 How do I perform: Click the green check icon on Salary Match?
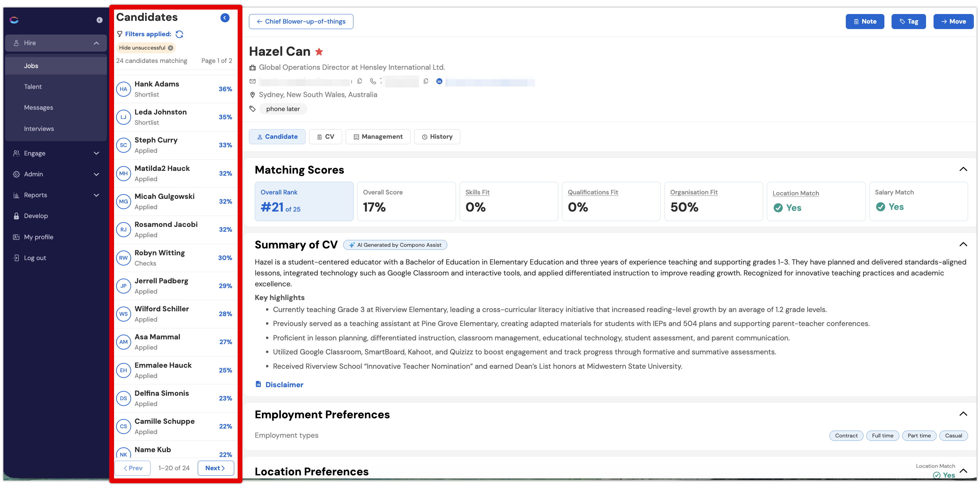pos(880,207)
